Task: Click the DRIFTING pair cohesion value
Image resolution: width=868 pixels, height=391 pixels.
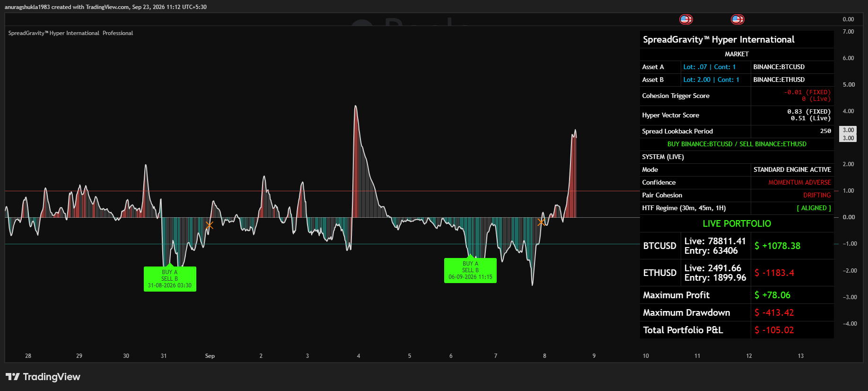Action: coord(817,195)
